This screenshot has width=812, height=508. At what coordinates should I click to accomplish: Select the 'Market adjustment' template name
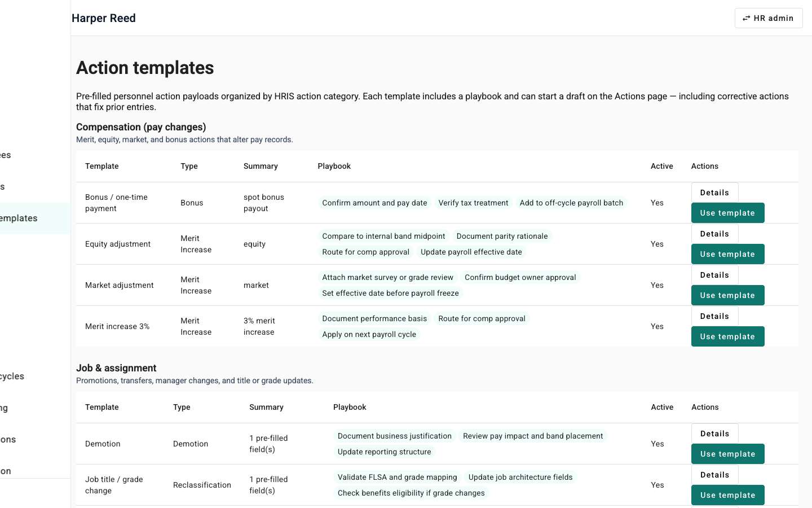coord(119,285)
